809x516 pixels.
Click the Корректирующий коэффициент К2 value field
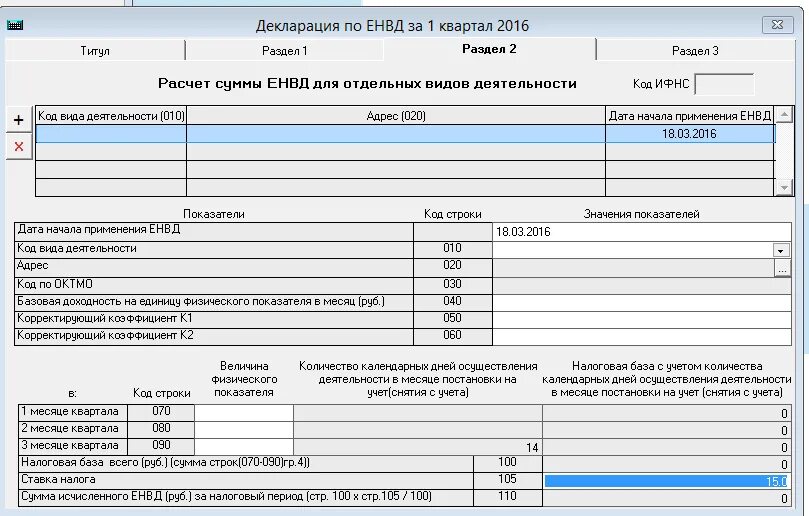click(641, 336)
